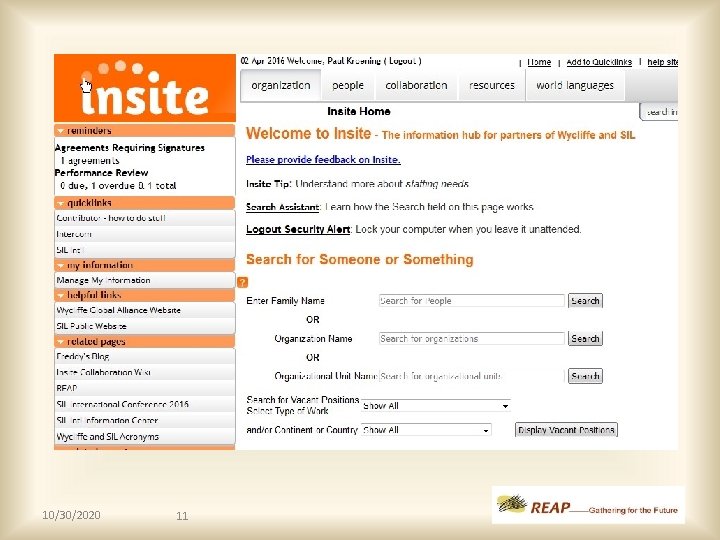
Task: Click the Insite logo
Action: (145, 88)
